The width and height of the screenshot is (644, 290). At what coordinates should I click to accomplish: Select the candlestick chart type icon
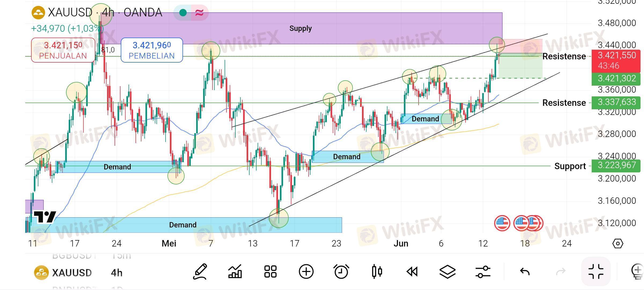pyautogui.click(x=377, y=271)
